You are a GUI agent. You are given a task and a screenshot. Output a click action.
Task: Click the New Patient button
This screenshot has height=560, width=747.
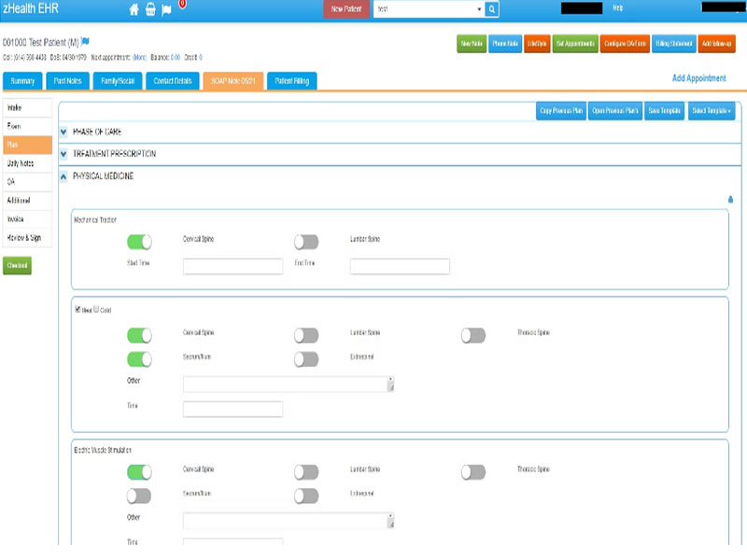pyautogui.click(x=345, y=9)
